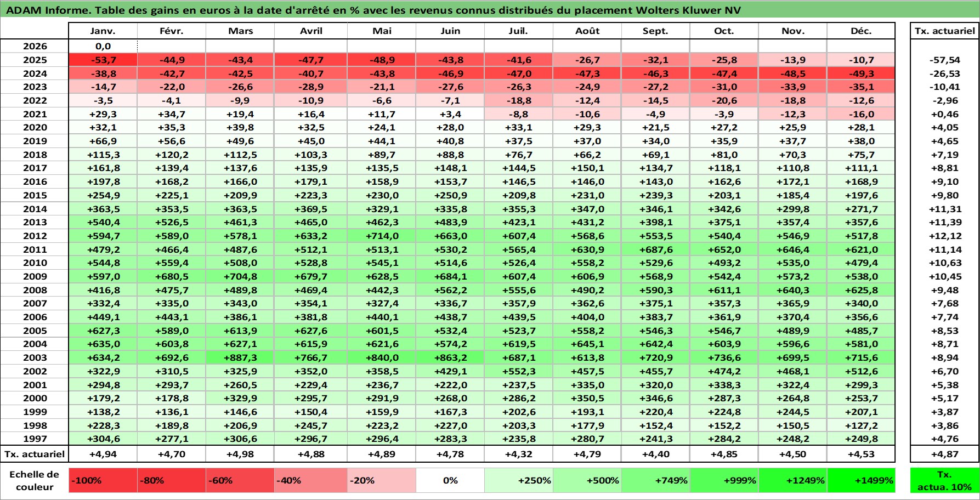This screenshot has width=980, height=500.
Task: Click the ADAM Informe title bar text
Action: (373, 10)
